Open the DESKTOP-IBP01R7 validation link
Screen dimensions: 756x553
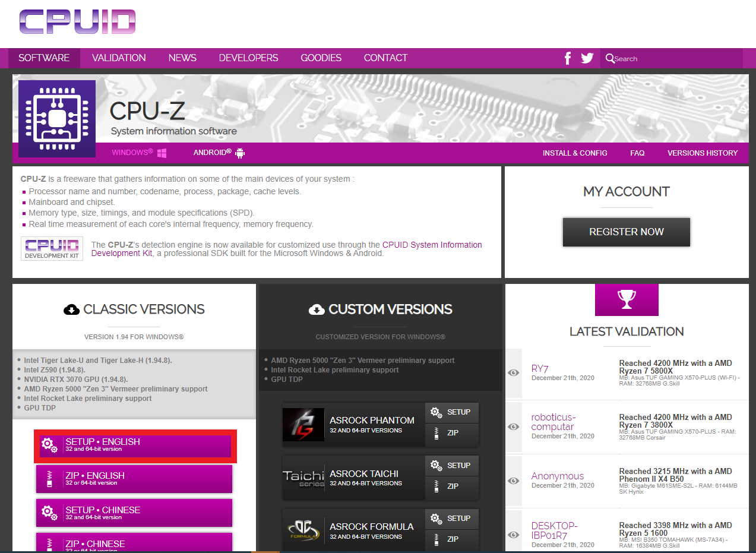coord(555,530)
